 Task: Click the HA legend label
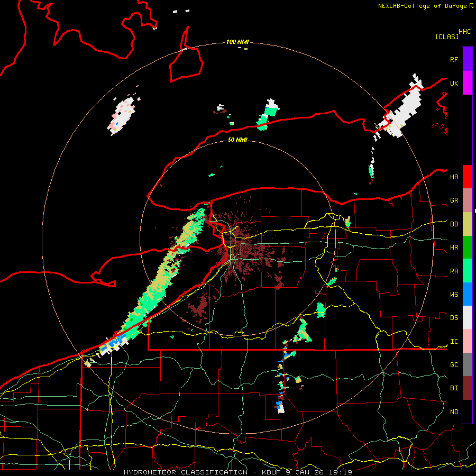(x=454, y=177)
